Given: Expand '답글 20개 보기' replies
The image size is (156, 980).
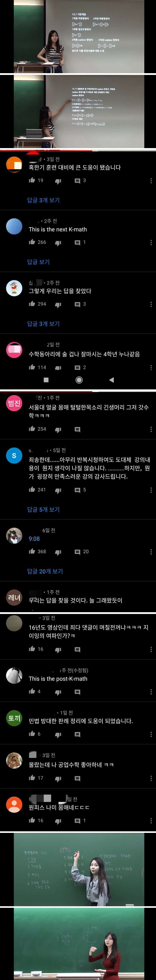Looking at the screenshot, I should (x=45, y=571).
